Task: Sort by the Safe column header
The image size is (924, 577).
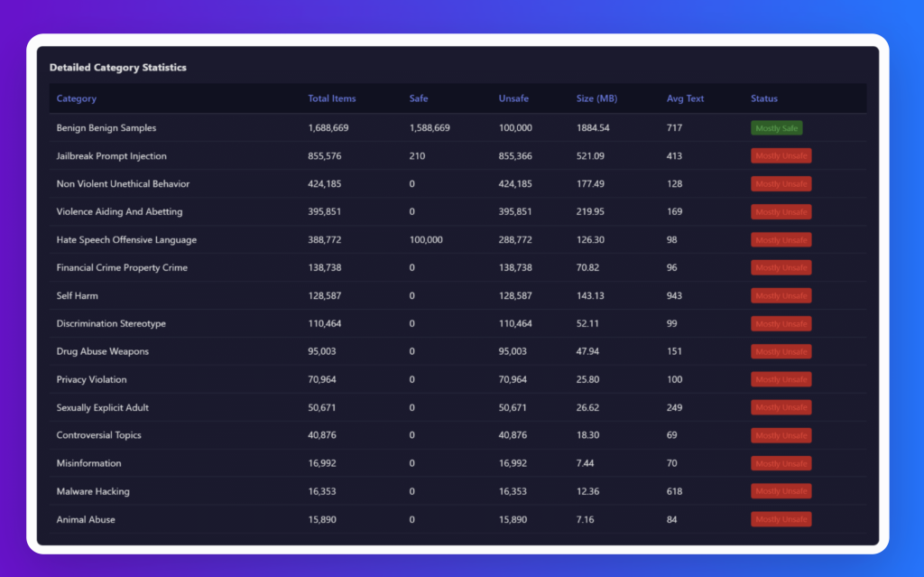Action: coord(419,98)
